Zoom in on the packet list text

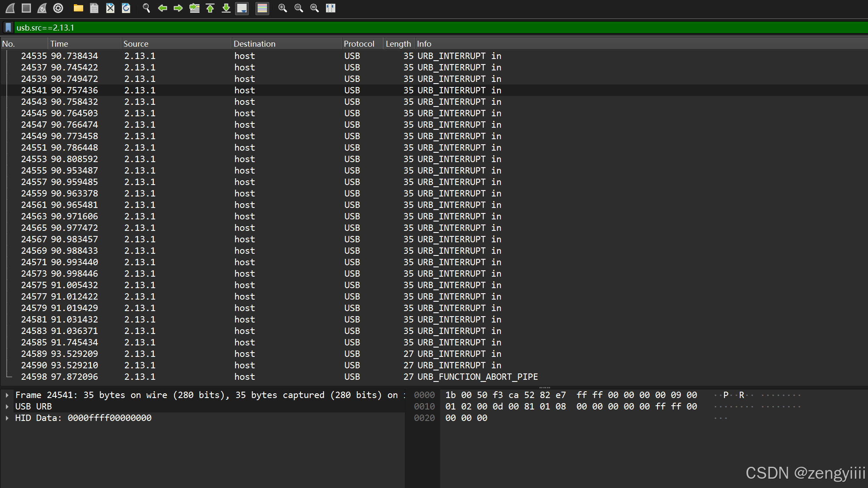tap(283, 8)
